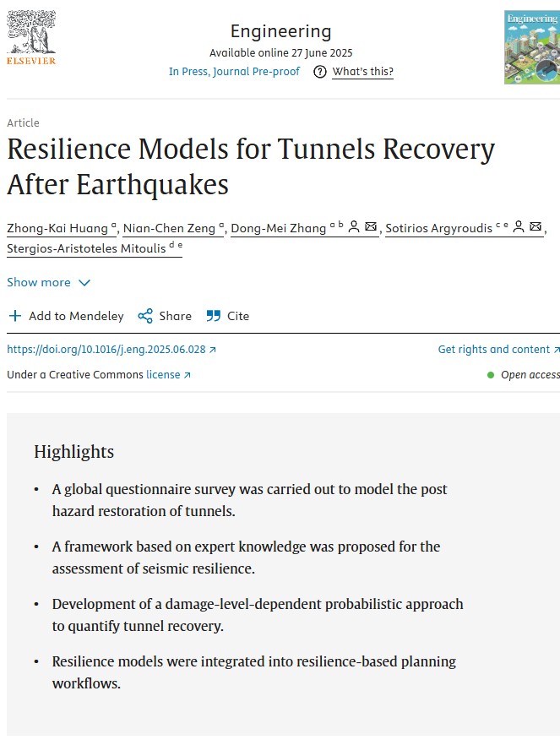Viewport: 560px width, 745px height.
Task: Open author Nian-Chen Zeng's details
Action: point(170,228)
